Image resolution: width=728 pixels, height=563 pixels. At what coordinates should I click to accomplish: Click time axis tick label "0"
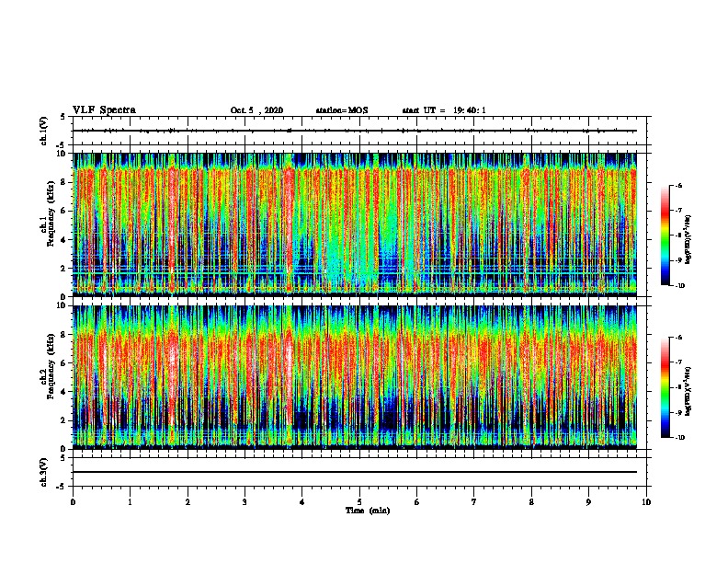pyautogui.click(x=73, y=502)
